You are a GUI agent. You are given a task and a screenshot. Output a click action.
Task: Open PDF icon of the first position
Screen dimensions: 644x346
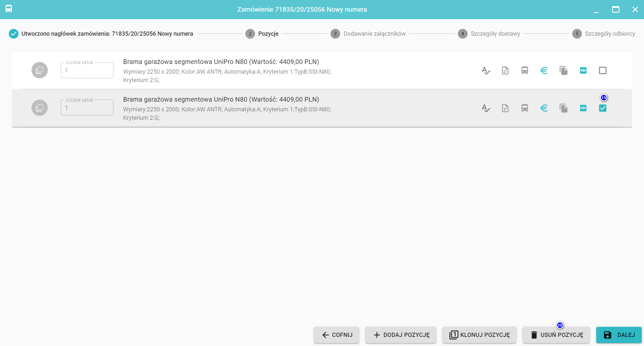(583, 70)
